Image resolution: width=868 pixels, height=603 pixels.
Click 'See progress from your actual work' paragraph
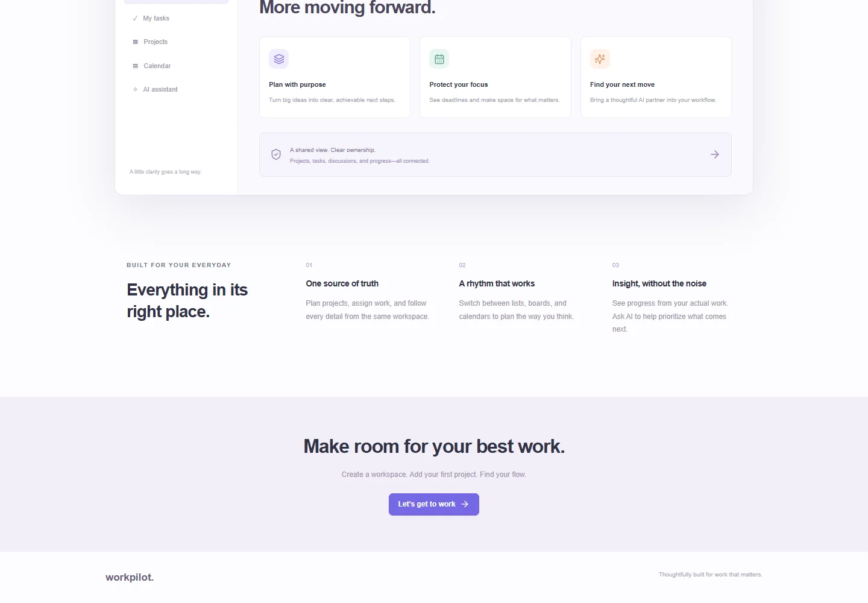coord(670,316)
